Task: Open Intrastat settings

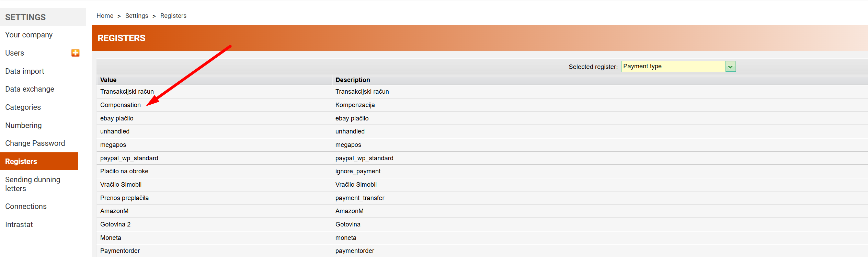Action: coord(19,225)
